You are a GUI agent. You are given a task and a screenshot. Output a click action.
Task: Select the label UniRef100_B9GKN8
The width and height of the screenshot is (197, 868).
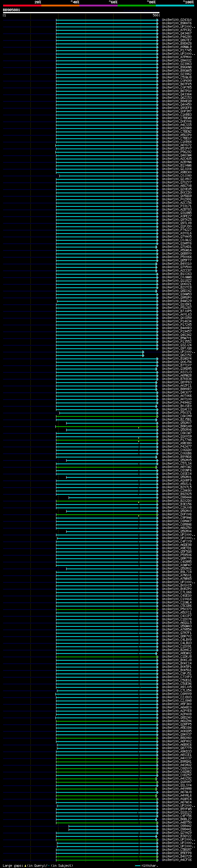[177, 67]
